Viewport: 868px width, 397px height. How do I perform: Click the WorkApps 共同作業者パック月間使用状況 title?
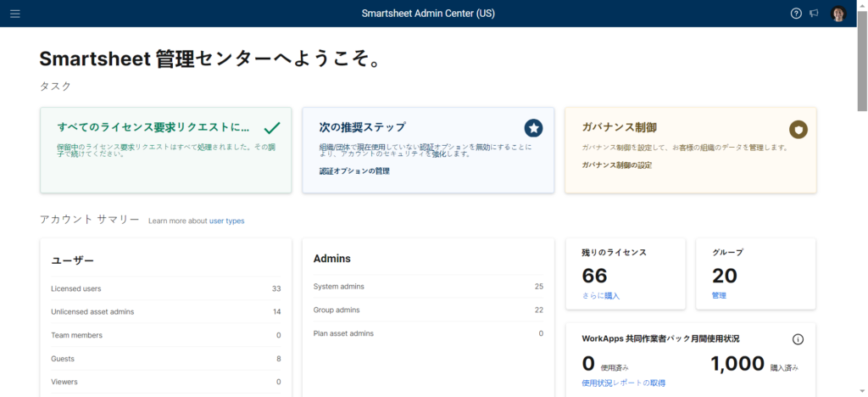(x=661, y=338)
